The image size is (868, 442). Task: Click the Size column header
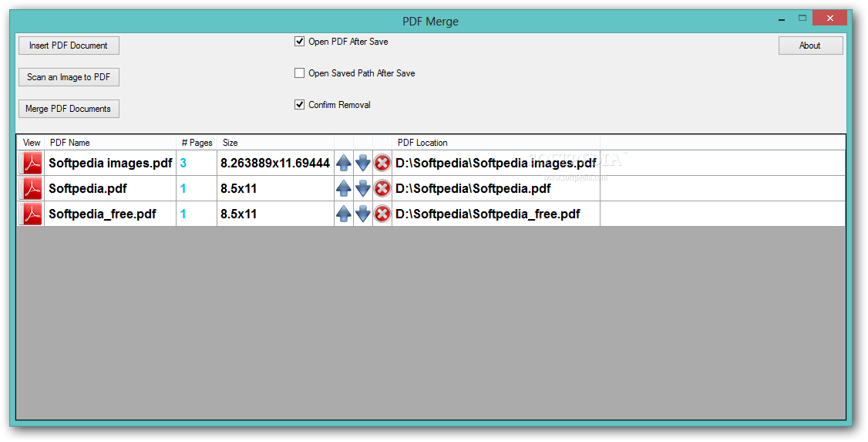(276, 143)
